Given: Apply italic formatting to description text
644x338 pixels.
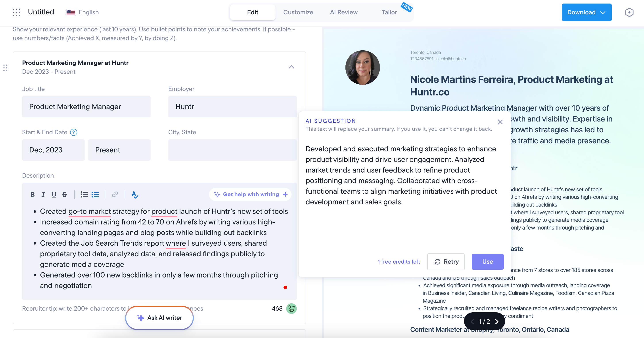Looking at the screenshot, I should 43,194.
